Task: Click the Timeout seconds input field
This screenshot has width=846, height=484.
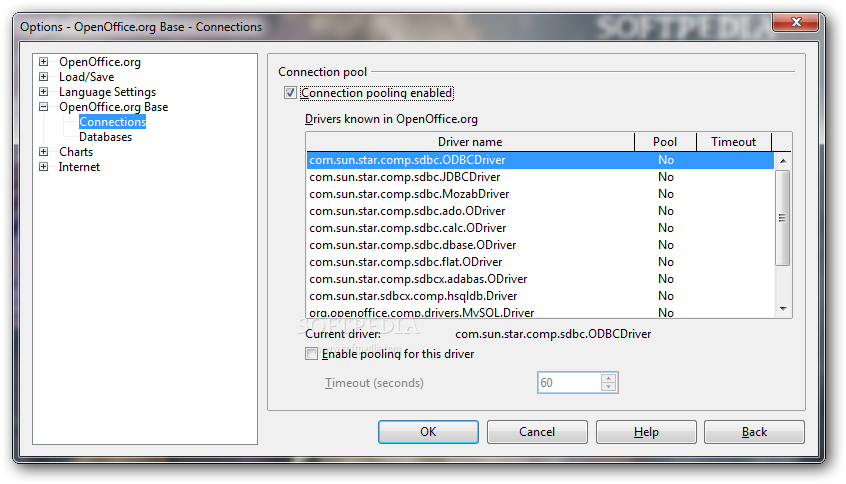Action: point(570,383)
